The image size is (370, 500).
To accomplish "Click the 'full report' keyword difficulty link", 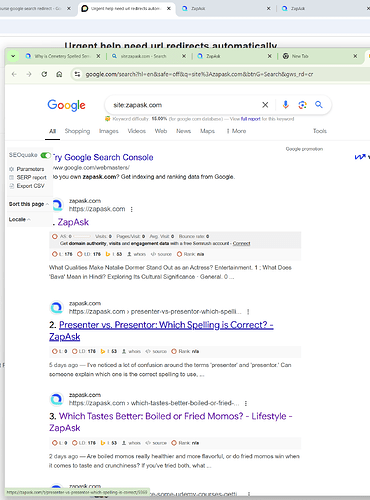I will click(x=251, y=119).
